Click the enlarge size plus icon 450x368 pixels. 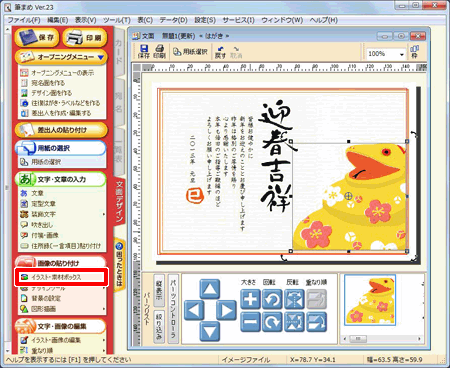coord(250,299)
